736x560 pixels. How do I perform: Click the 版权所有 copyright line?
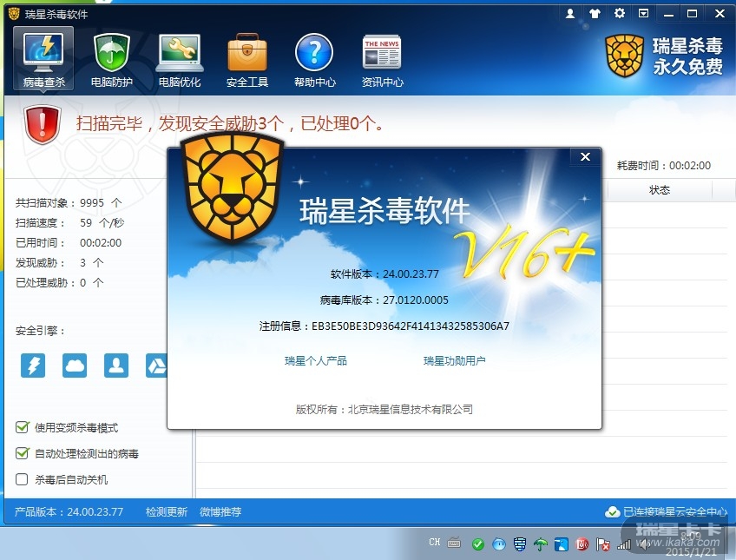[x=384, y=409]
